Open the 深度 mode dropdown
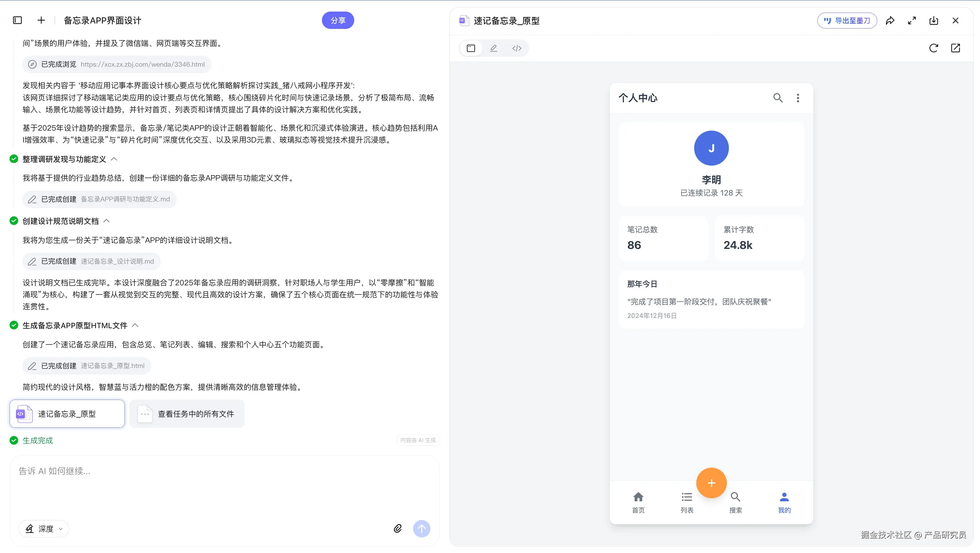 click(x=44, y=529)
